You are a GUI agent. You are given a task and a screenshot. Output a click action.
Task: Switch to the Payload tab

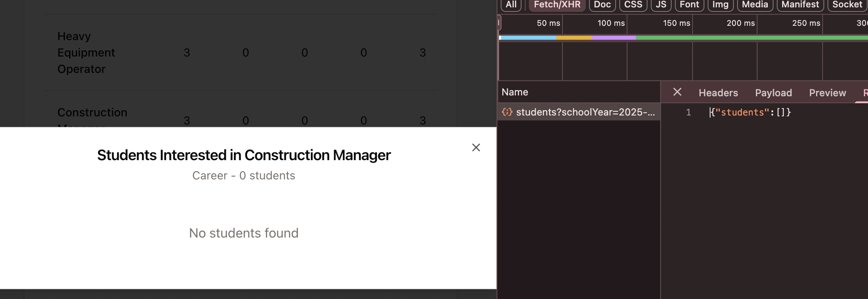[x=773, y=93]
